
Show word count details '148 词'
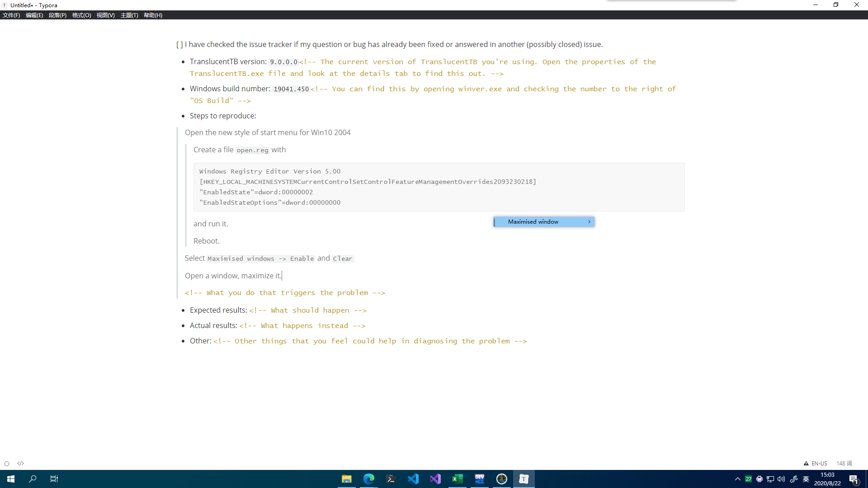coord(844,464)
